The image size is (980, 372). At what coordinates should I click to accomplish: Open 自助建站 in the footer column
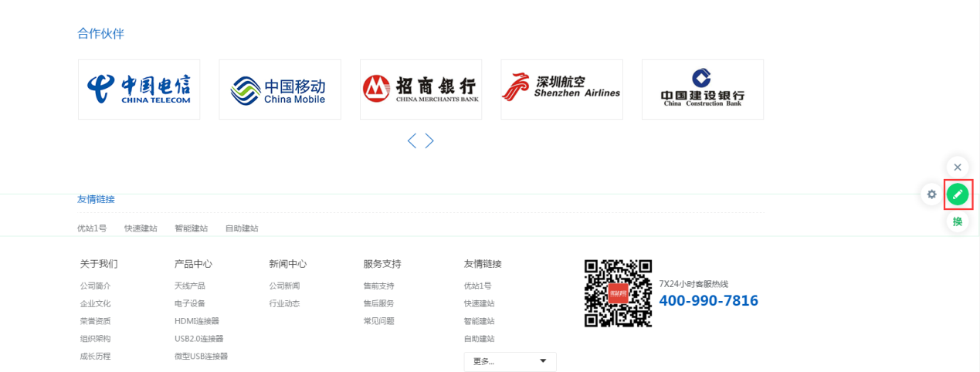click(x=479, y=339)
